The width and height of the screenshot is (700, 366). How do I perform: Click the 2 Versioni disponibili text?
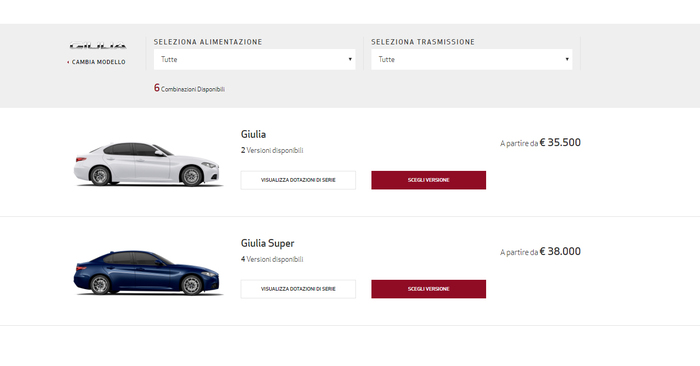[272, 150]
